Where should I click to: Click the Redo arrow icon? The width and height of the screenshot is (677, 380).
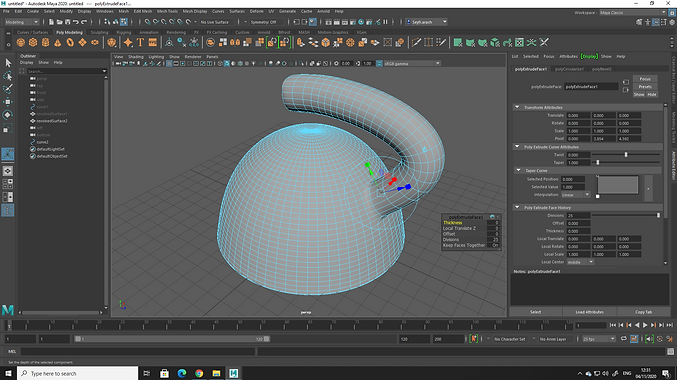(x=84, y=22)
